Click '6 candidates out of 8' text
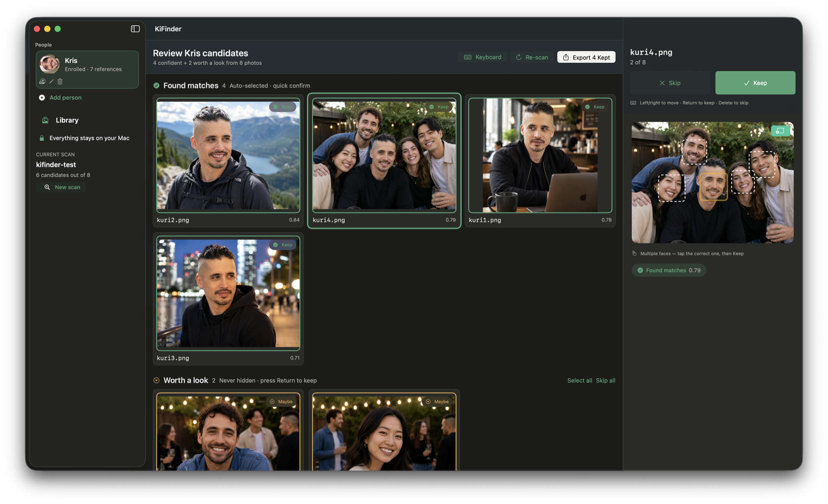The height and width of the screenshot is (504, 828). click(63, 175)
